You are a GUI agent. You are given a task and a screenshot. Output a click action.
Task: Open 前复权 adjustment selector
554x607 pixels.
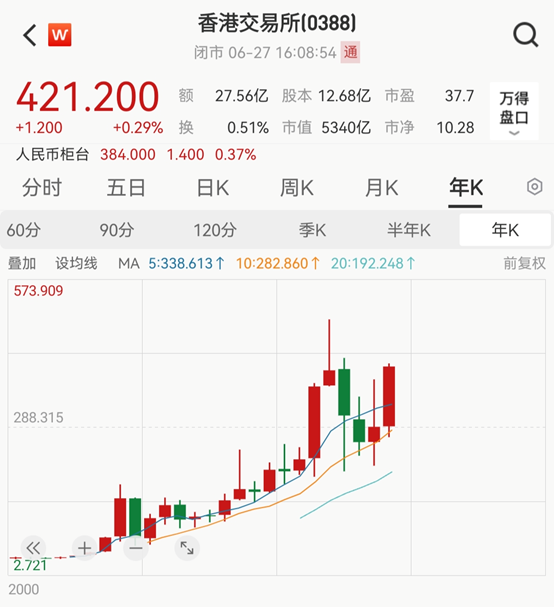(x=524, y=264)
